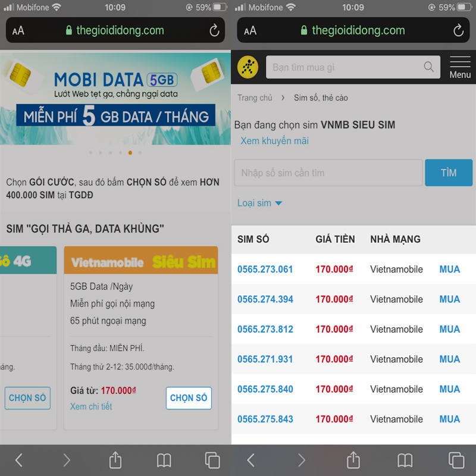Tap the lock icon in right address bar
Screen dimensions: 476x476
point(304,30)
